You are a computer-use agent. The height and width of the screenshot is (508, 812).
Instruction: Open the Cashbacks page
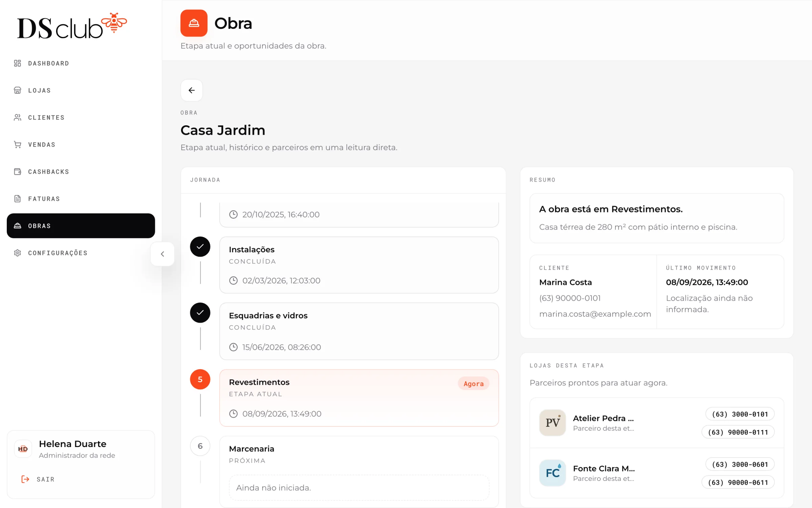[81, 172]
